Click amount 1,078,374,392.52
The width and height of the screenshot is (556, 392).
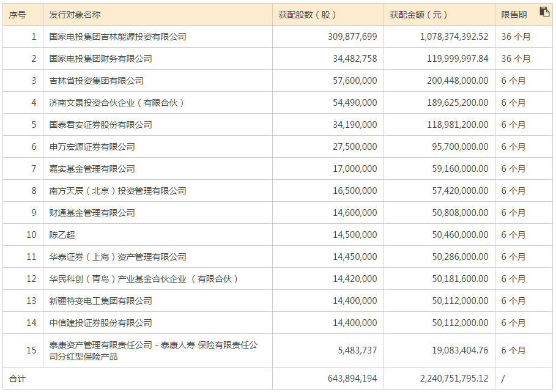[454, 37]
